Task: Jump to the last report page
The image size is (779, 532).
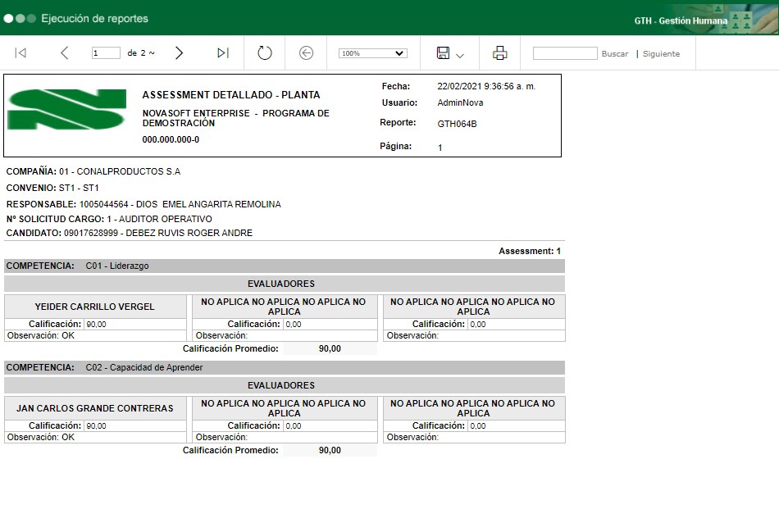Action: point(222,53)
